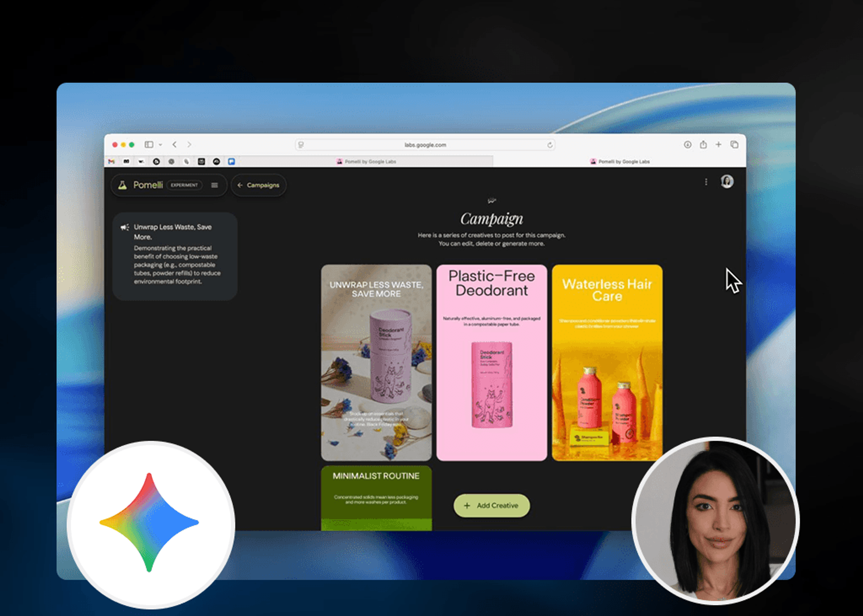
Task: Click the Campaign heading
Action: click(492, 219)
